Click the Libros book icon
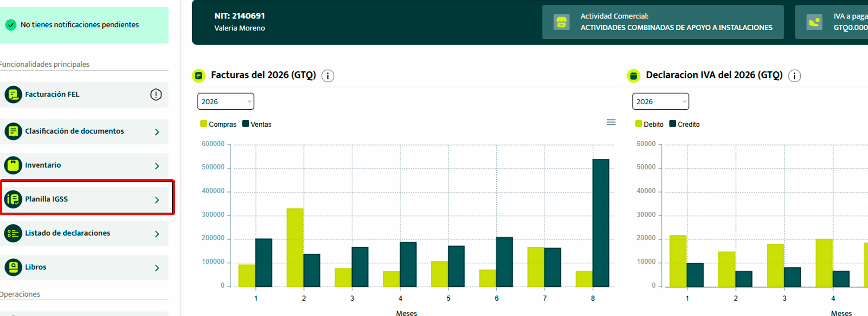The image size is (868, 316). tap(13, 267)
